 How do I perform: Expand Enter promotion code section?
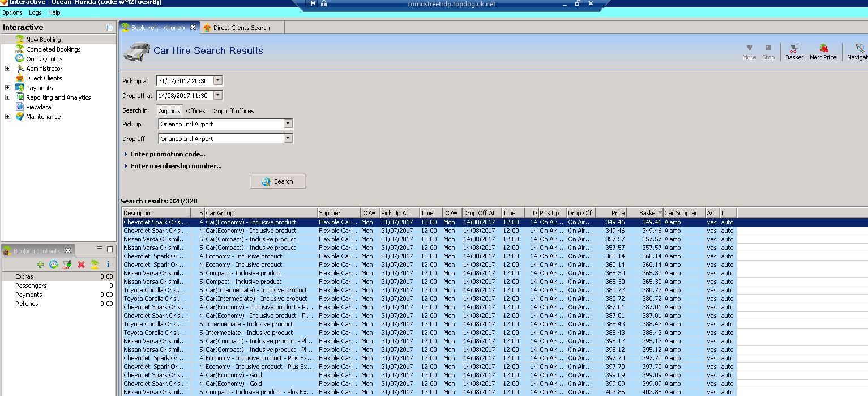click(x=164, y=154)
